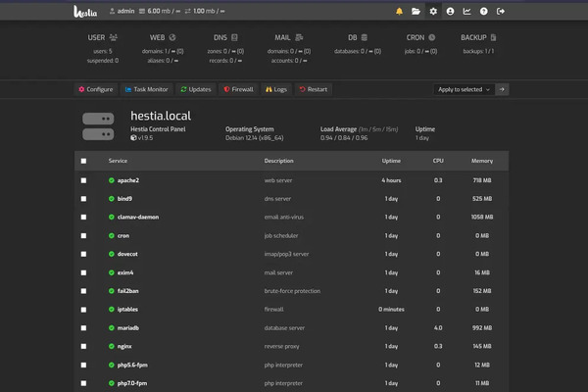Viewport: 588px width, 392px height.
Task: Click the nginx green status icon
Action: [x=112, y=346]
